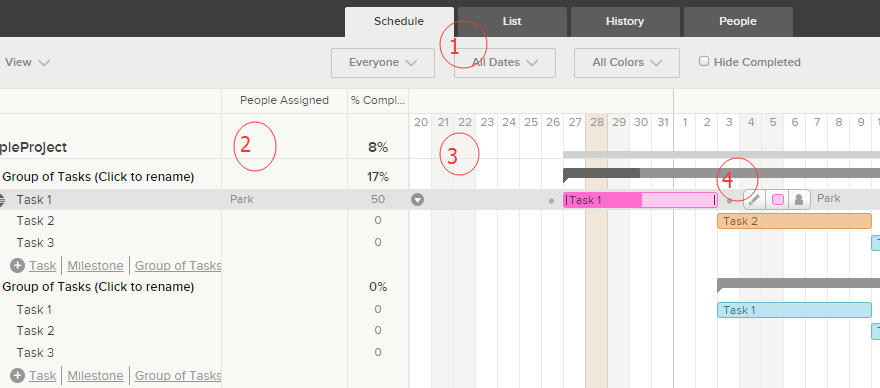Open the pink color swatch for Task 1
The height and width of the screenshot is (388, 880).
778,199
